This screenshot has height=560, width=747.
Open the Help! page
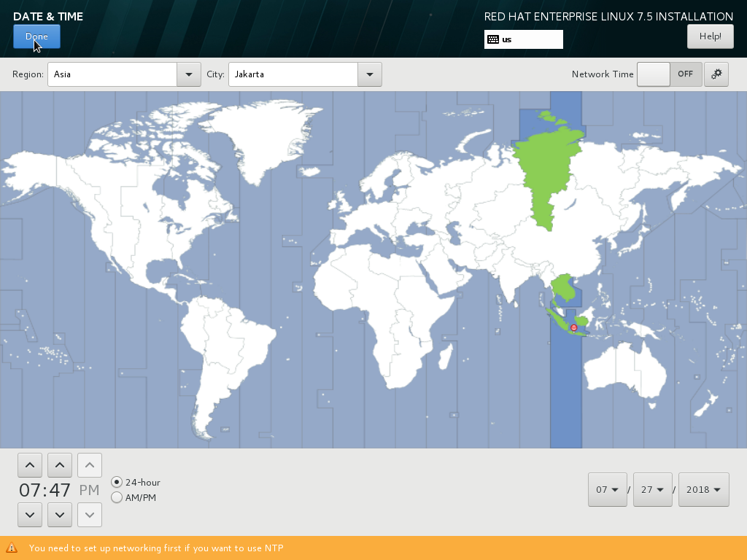710,36
